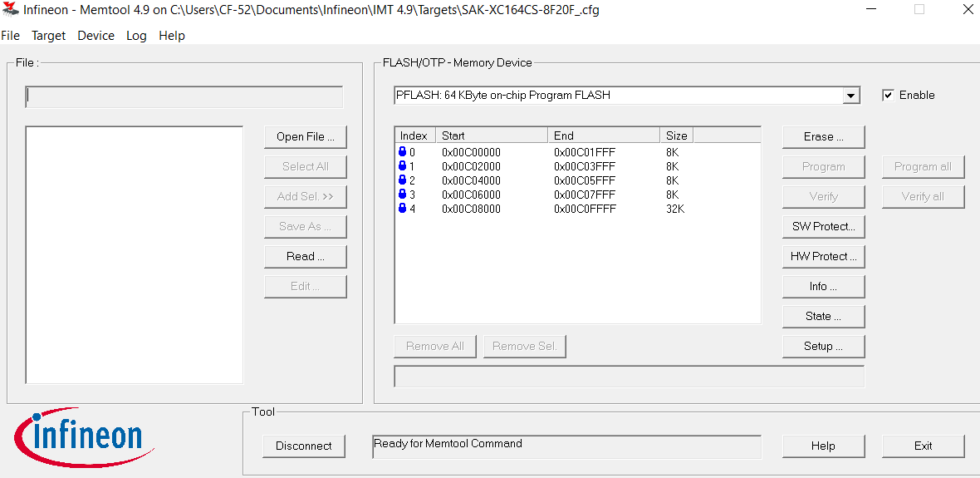Click the lock icon for sector 3
This screenshot has height=478, width=980.
pos(403,195)
